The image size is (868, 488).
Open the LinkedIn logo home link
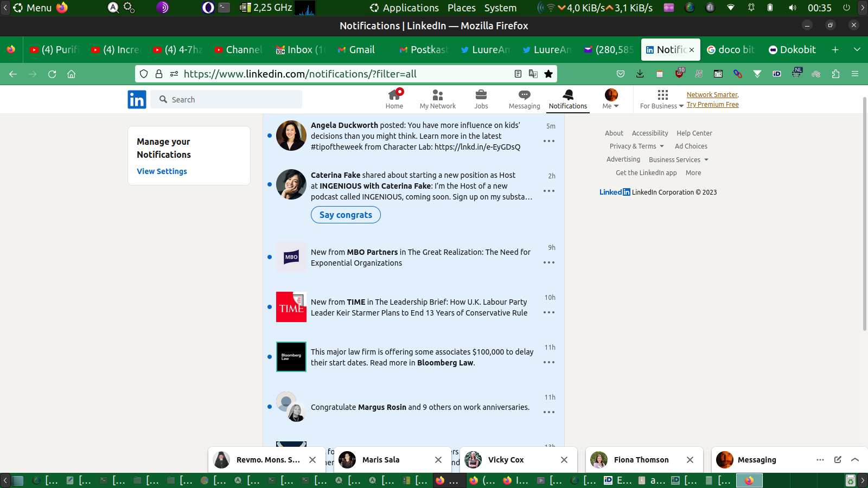137,99
